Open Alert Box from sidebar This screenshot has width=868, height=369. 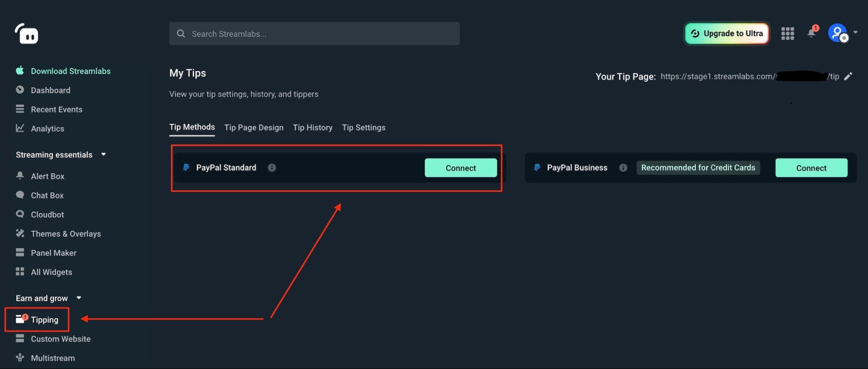pyautogui.click(x=47, y=176)
